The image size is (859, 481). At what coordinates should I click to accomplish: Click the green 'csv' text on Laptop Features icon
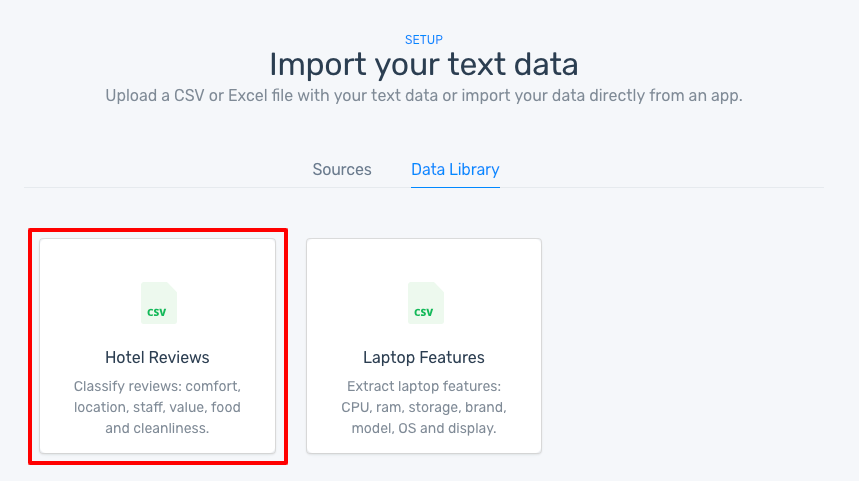[x=424, y=312]
